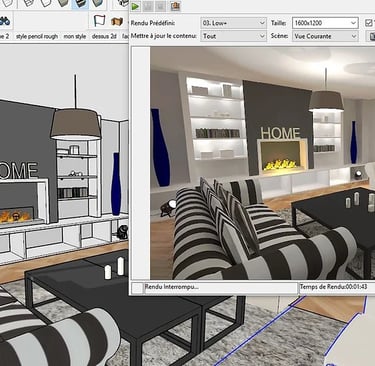Switch to the 'style pencil rough' scene tab
The height and width of the screenshot is (366, 375).
[37, 36]
